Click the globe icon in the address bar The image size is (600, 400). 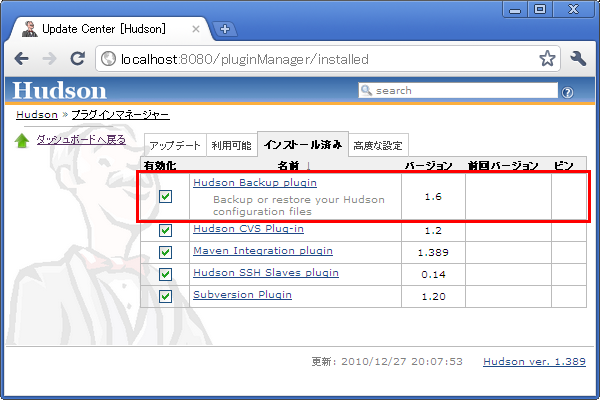(108, 59)
